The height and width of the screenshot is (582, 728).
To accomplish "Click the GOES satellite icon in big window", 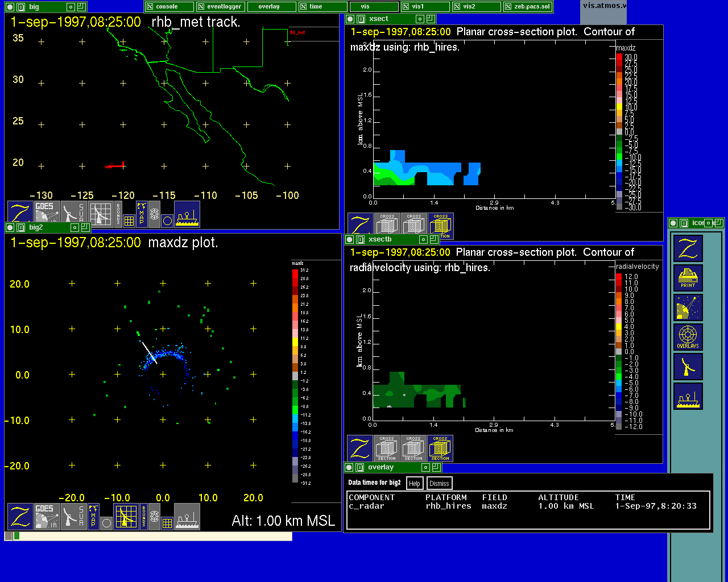I will [48, 213].
